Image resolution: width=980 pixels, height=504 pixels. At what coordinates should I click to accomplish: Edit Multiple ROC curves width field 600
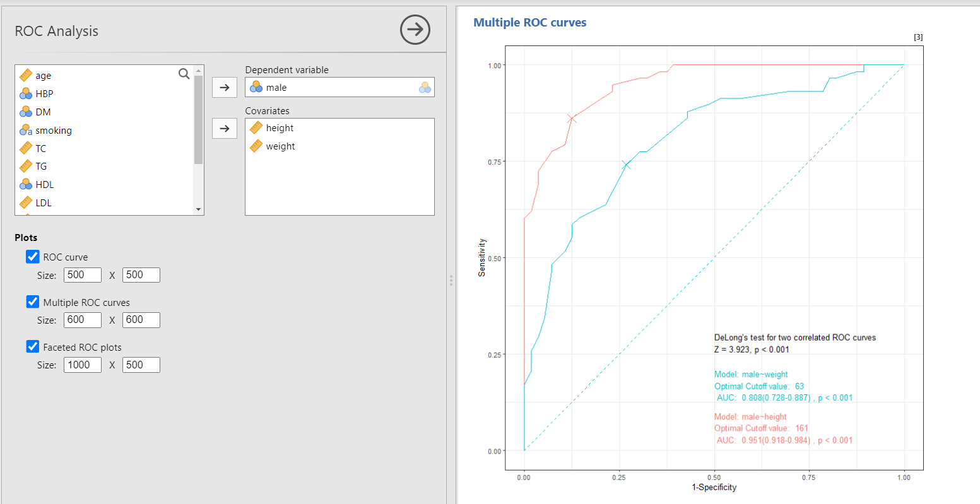click(x=83, y=320)
